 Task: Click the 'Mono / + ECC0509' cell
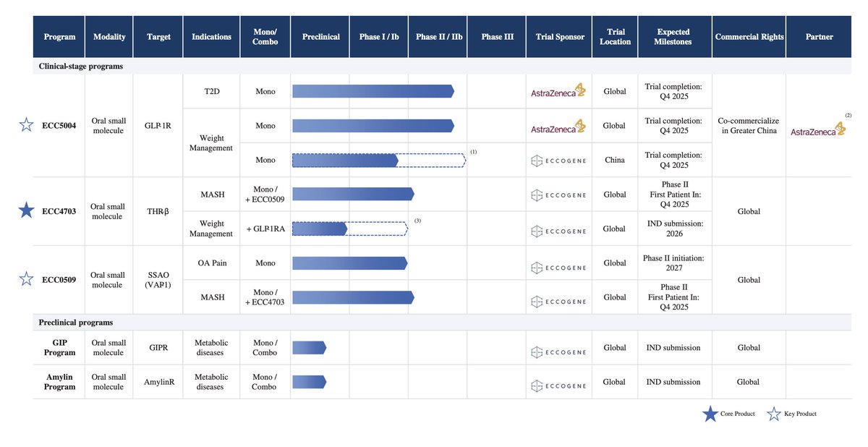coord(265,195)
